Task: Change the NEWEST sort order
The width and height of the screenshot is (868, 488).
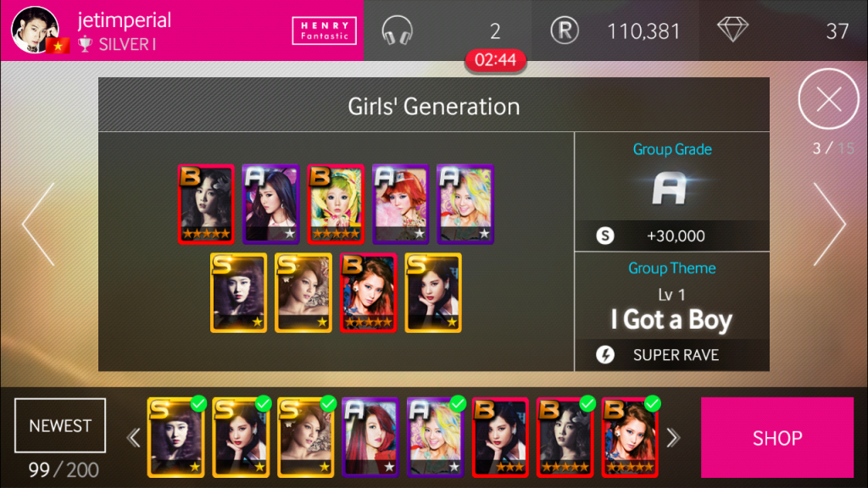Action: point(60,425)
